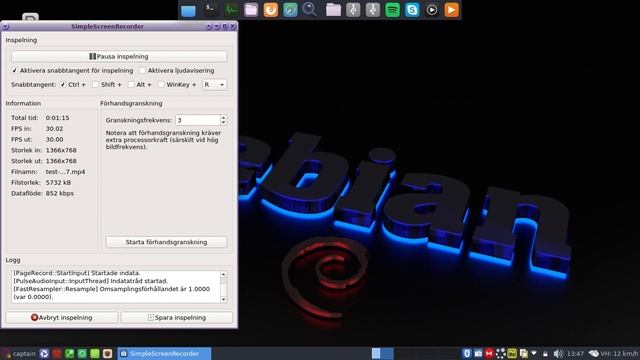Screen dimensions: 640x360
Task: Decrease Granskningsfrekvens with down arrow
Action: point(223,122)
